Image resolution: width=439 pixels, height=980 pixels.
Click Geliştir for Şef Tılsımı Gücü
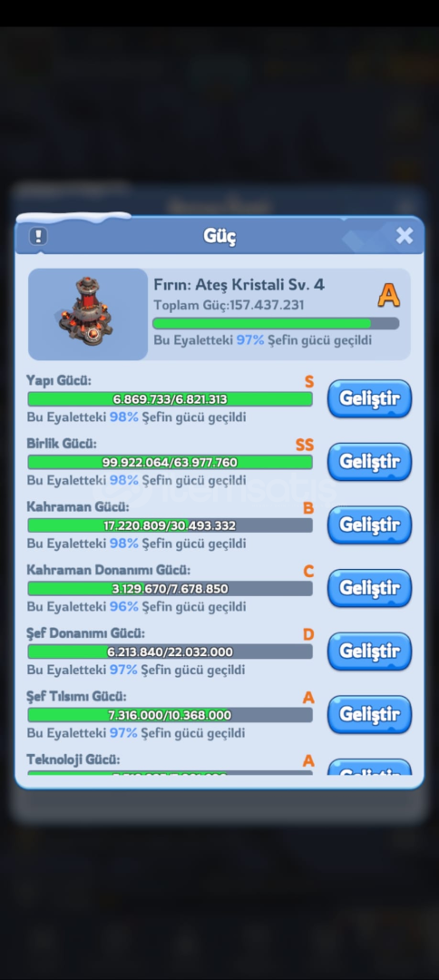[370, 714]
